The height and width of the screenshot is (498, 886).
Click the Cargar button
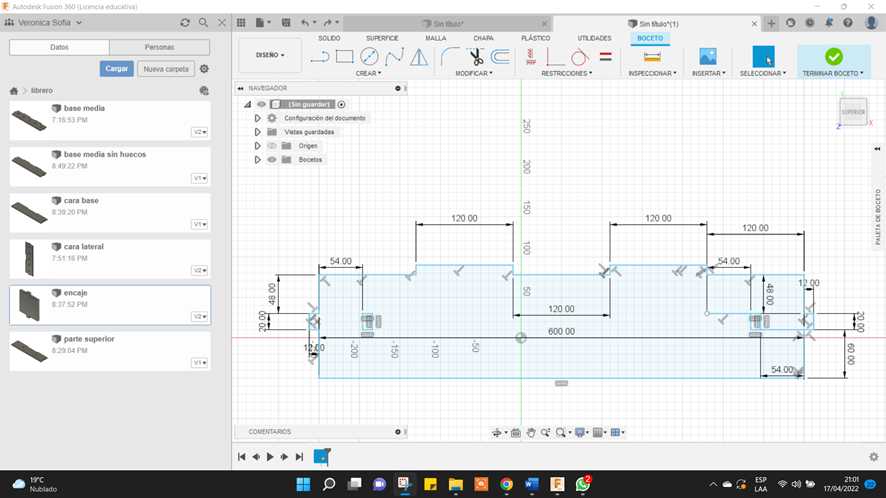[x=117, y=68]
